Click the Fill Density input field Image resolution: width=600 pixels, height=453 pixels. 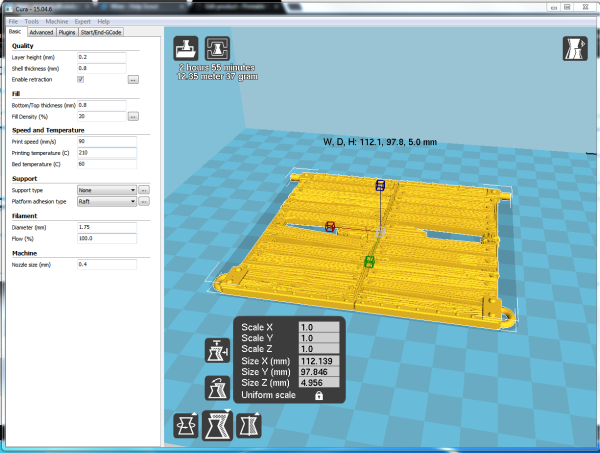(102, 116)
